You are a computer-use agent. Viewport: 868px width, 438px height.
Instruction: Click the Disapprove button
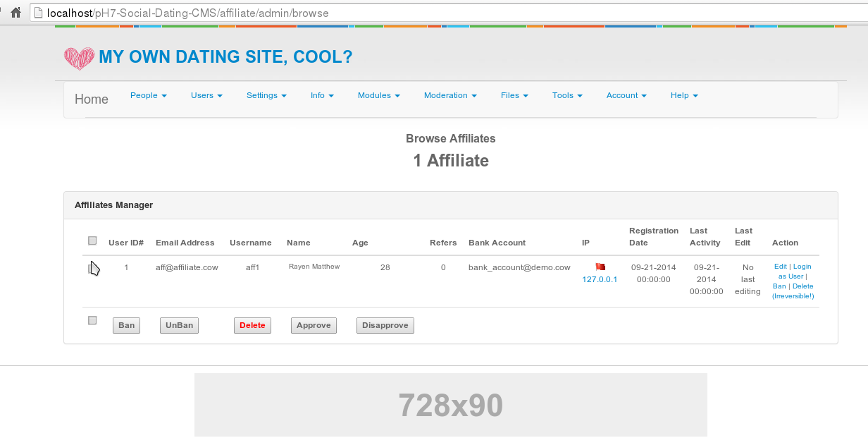coord(385,325)
